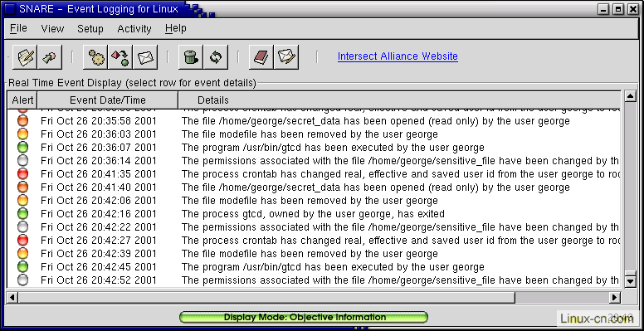Screen dimensions: 644x331
Task: Click the green trash can toolbar icon
Action: pos(191,57)
